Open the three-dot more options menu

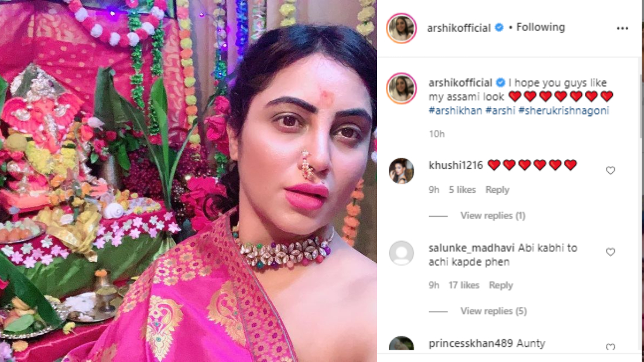[622, 28]
